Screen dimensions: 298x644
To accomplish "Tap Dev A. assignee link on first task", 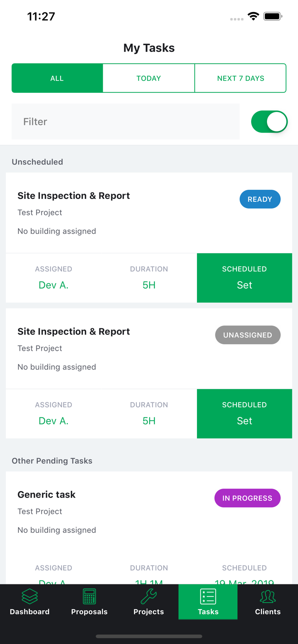I will pyautogui.click(x=53, y=284).
